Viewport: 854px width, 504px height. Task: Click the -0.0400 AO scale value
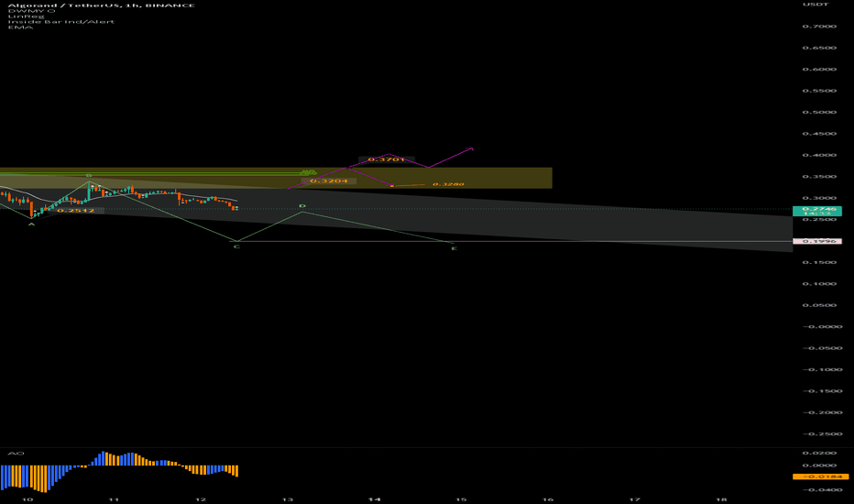tap(823, 490)
